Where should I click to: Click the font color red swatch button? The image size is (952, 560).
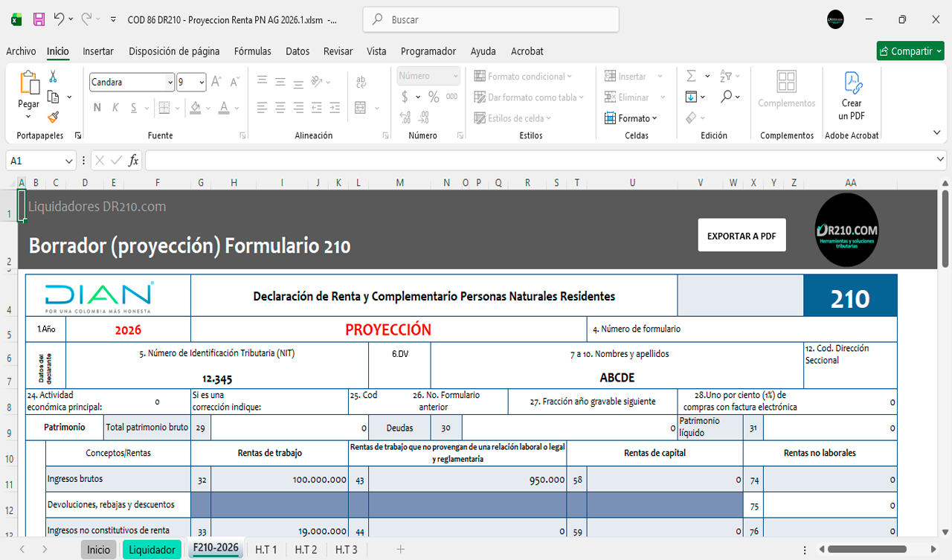coord(224,108)
